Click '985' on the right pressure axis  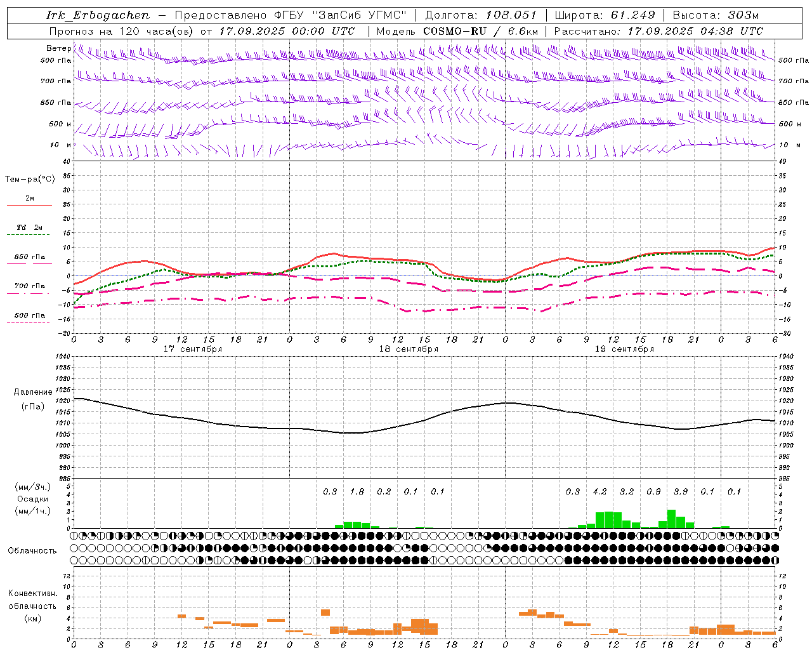pyautogui.click(x=785, y=479)
